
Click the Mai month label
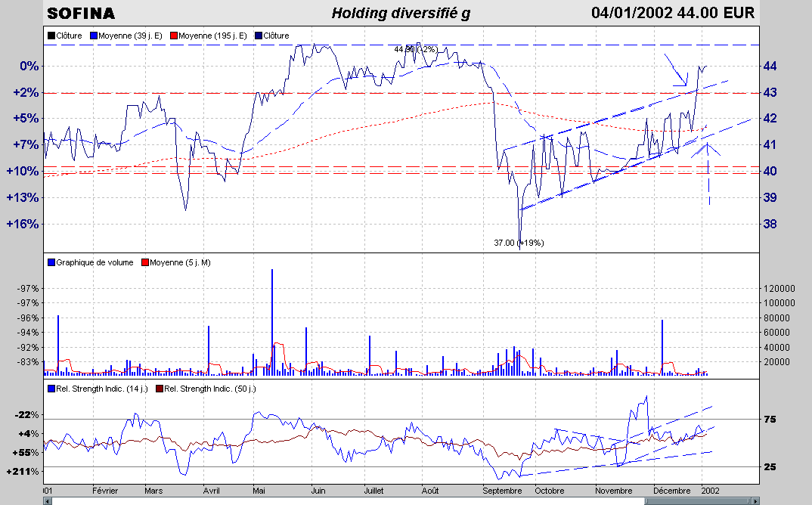click(x=259, y=491)
